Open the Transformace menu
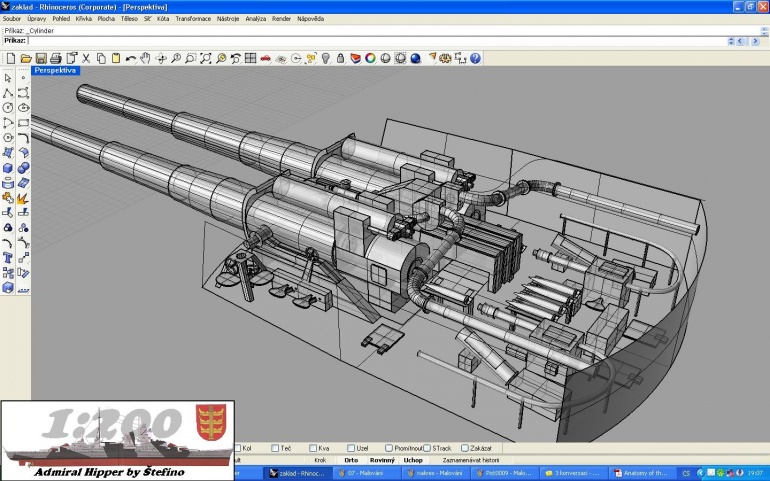Image resolution: width=770 pixels, height=481 pixels. click(x=193, y=19)
